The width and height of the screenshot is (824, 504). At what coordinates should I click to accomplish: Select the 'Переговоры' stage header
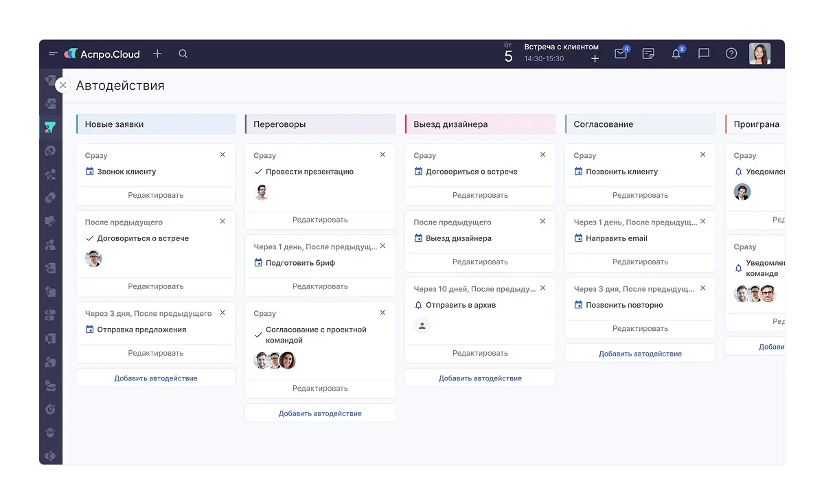coord(320,124)
